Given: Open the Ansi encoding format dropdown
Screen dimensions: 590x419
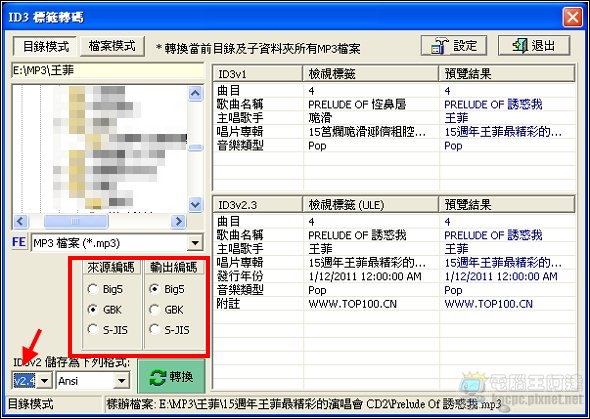Looking at the screenshot, I should (121, 381).
